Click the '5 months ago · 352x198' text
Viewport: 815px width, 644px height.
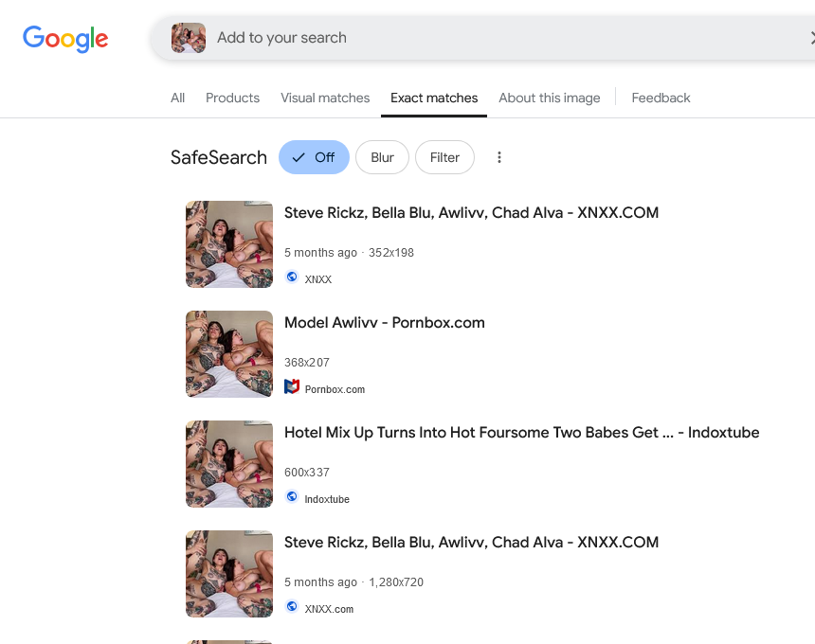tap(349, 253)
